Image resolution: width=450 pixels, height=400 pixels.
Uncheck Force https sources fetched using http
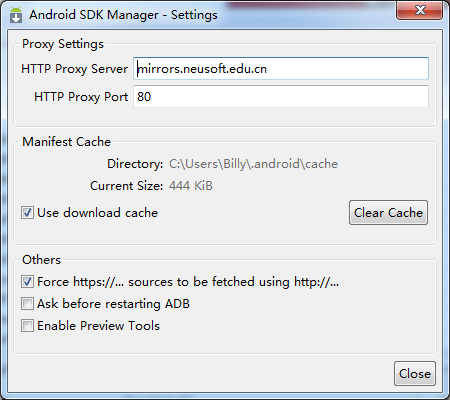[27, 282]
